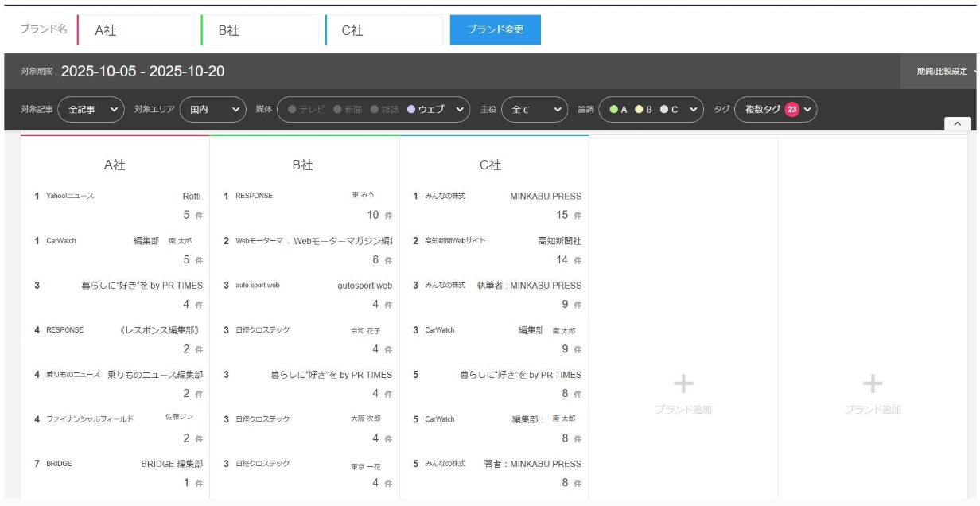Click 乗りものニュース編集部 in the A社 list
The width and height of the screenshot is (980, 506).
(x=155, y=375)
